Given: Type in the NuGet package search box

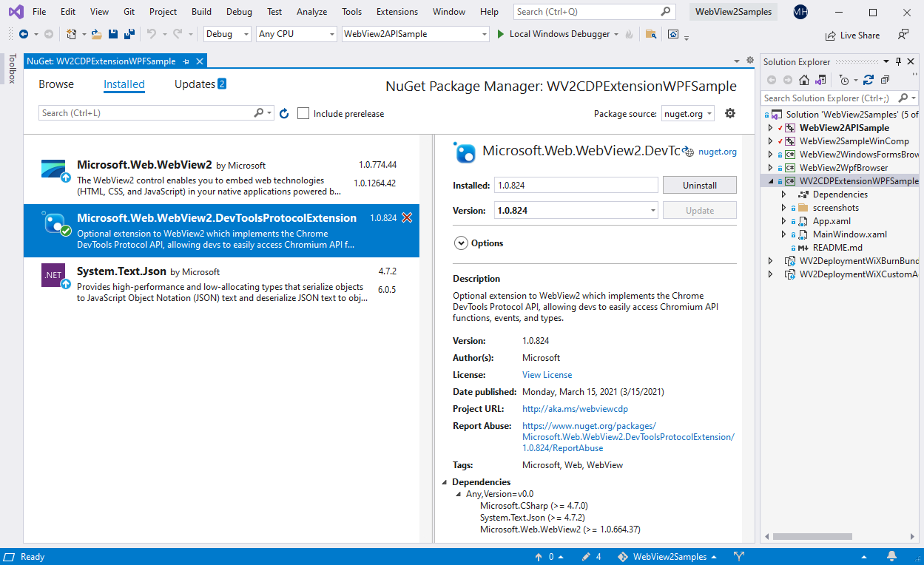Looking at the screenshot, I should [148, 113].
